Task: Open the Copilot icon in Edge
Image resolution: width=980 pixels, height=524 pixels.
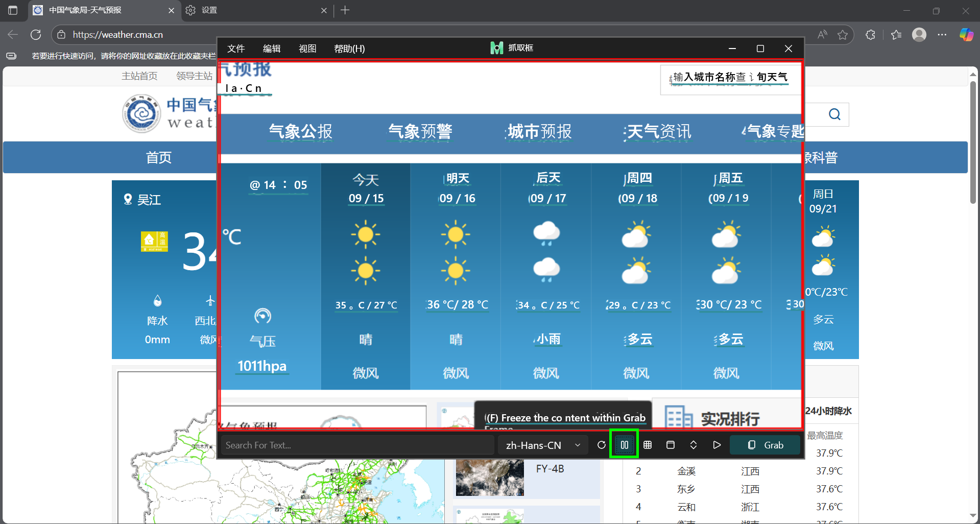Action: pos(966,35)
